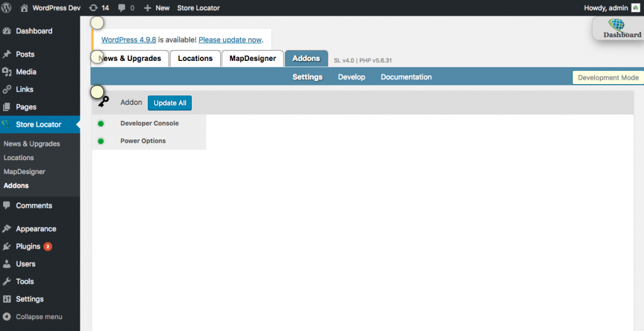Open the updates icon showing 14
Viewport: 644px width, 331px height.
[x=94, y=8]
